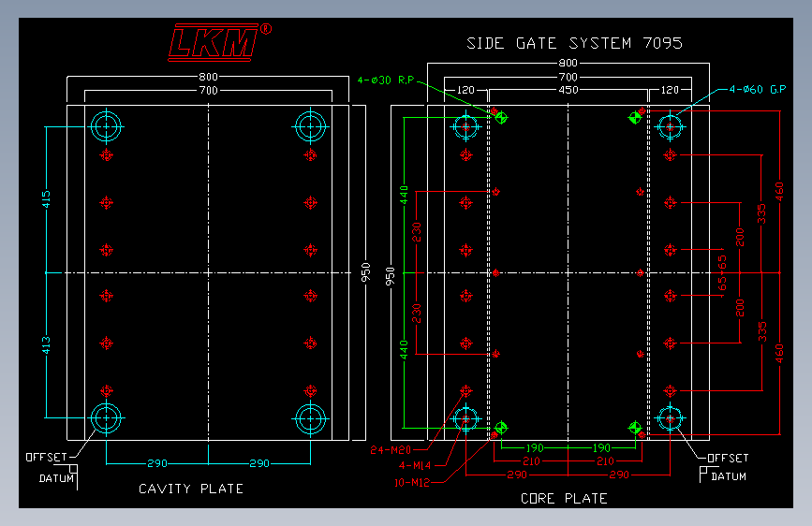812x526 pixels.
Task: Select the red '65+65' dimension
Action: pos(722,272)
